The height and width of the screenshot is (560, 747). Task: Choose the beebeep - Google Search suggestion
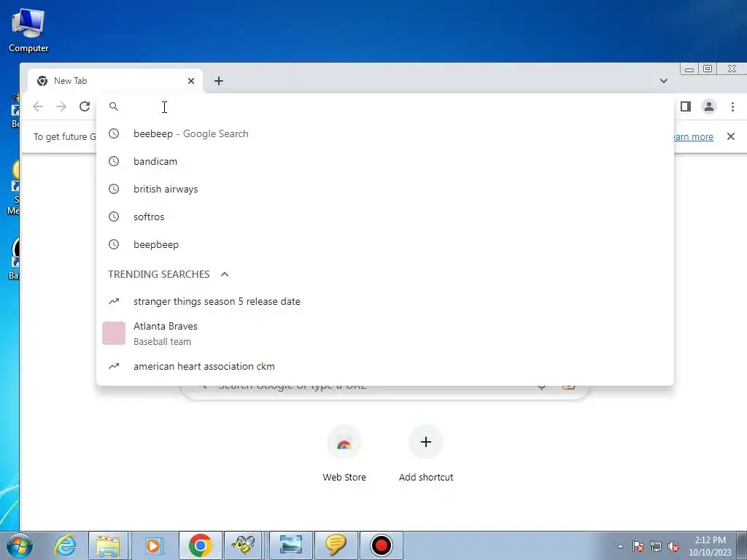(x=385, y=134)
